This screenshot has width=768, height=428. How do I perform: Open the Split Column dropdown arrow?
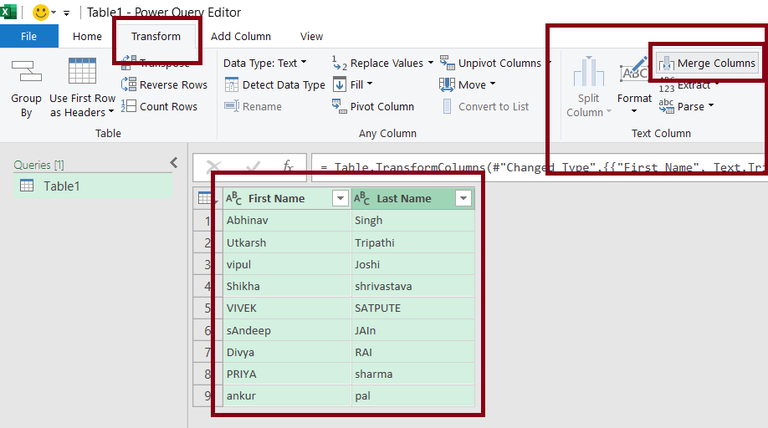[x=609, y=112]
